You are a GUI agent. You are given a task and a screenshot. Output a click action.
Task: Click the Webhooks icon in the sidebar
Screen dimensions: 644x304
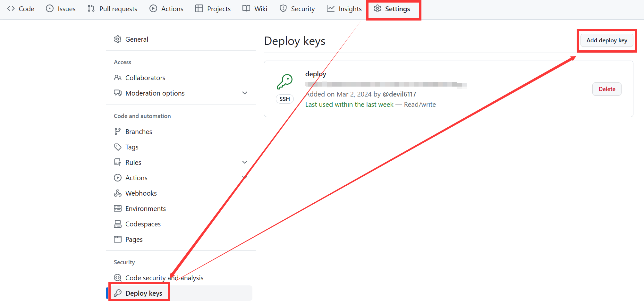pos(118,193)
